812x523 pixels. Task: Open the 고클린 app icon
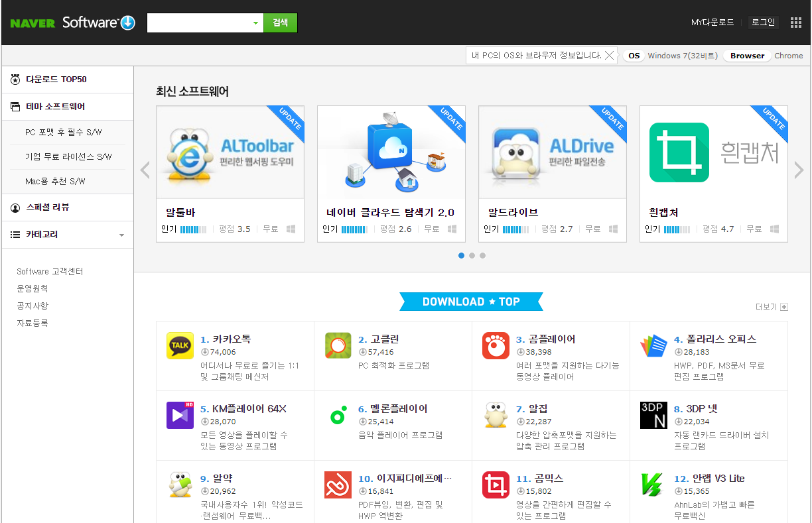tap(338, 346)
